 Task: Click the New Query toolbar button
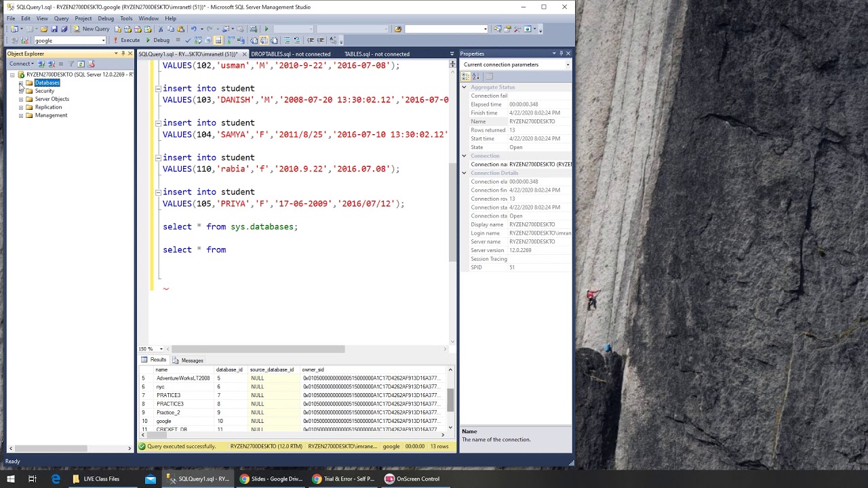point(92,29)
